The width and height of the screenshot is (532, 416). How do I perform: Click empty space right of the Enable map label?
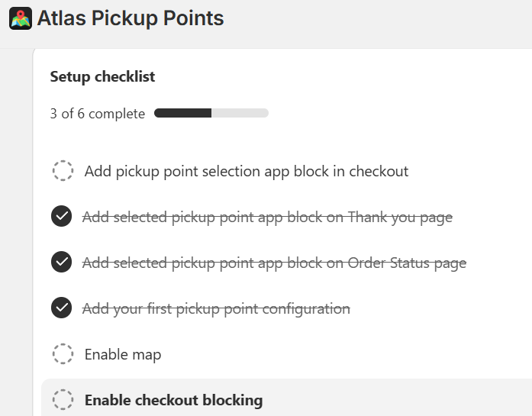tap(343, 354)
